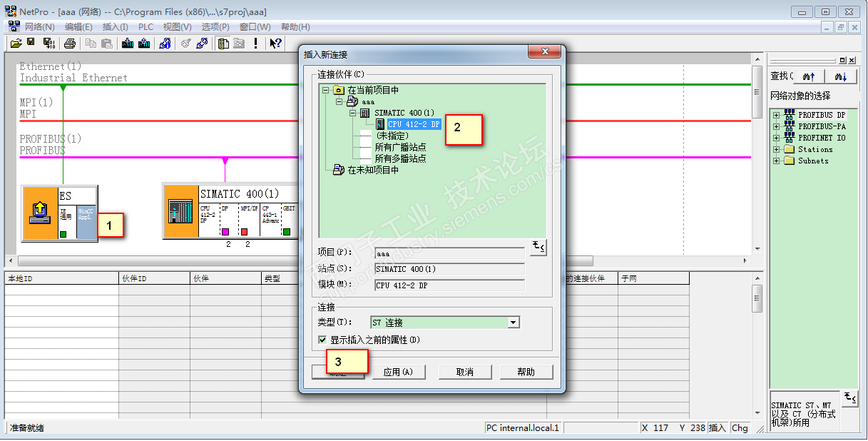This screenshot has width=868, height=441.
Task: Open the 窗口(W) menu
Action: pyautogui.click(x=255, y=27)
